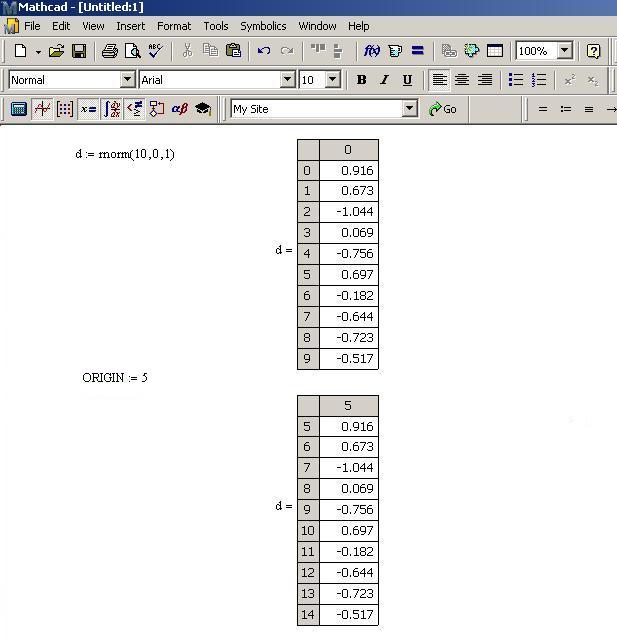Select cell 0.916 in first table
Screen dimensions: 617x638
[x=349, y=170]
